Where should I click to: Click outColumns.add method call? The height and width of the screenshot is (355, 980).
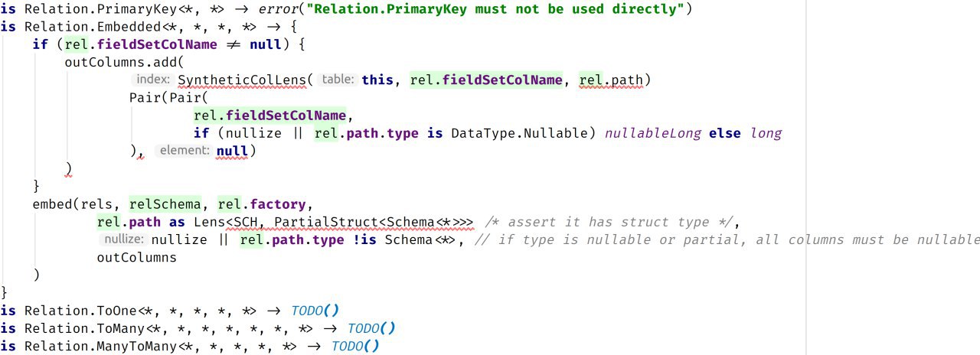(125, 62)
